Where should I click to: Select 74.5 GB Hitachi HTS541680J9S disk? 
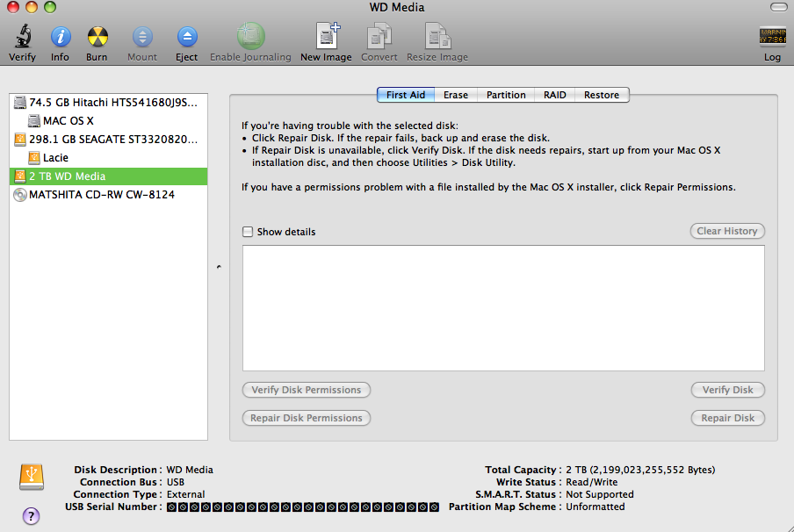(x=108, y=102)
